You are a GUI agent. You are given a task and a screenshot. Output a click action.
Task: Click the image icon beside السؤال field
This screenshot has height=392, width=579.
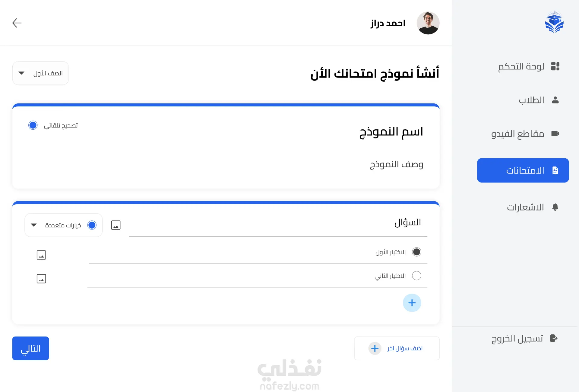tap(116, 225)
